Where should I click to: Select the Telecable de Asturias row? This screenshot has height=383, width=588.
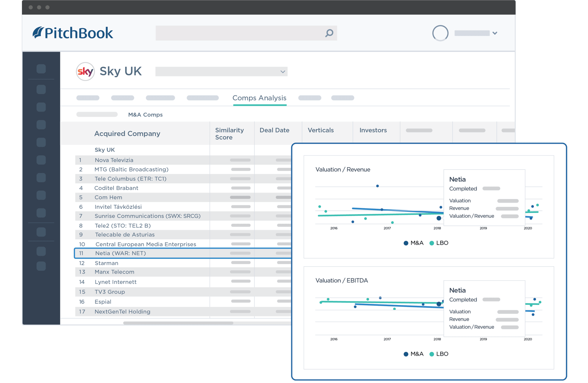[183, 235]
